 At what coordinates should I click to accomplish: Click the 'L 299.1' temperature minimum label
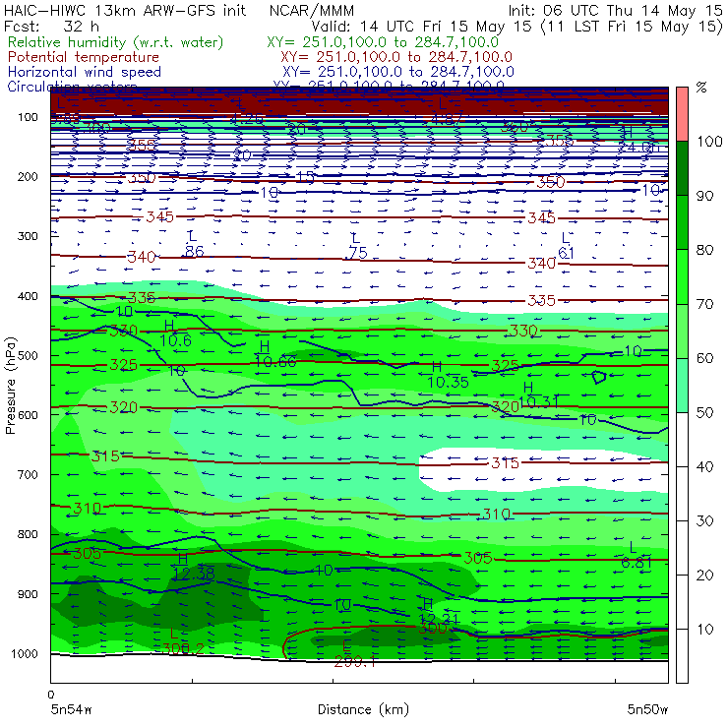(x=355, y=654)
